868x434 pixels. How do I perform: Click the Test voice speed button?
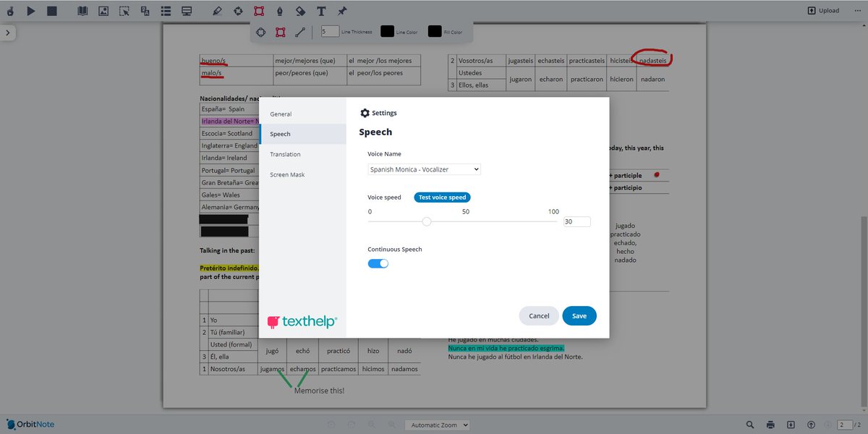pos(442,196)
